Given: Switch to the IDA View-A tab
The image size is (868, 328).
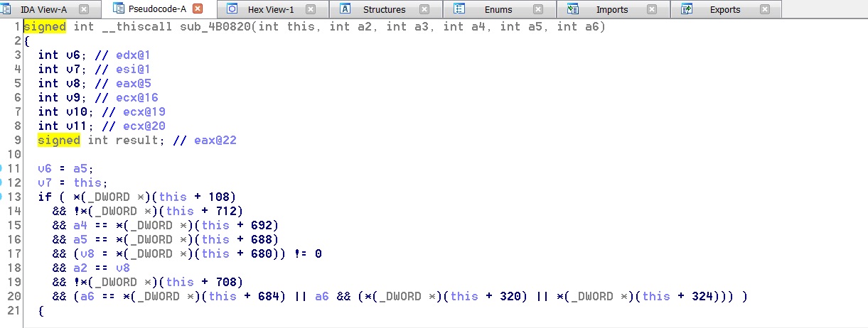Looking at the screenshot, I should 44,9.
